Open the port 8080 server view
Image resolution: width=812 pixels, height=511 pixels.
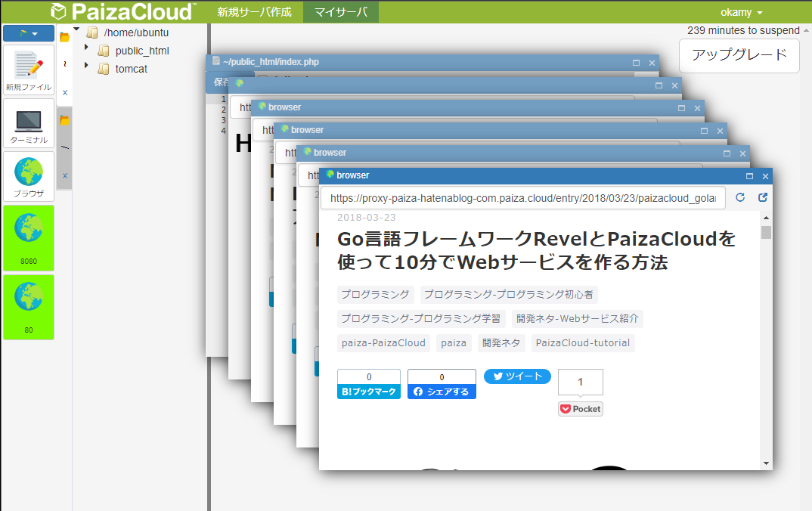pos(29,237)
